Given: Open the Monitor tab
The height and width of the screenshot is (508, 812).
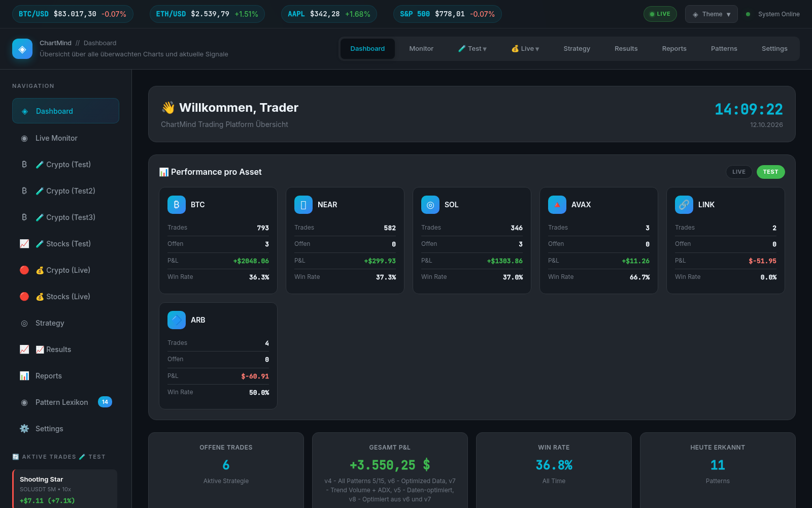Looking at the screenshot, I should [x=421, y=49].
